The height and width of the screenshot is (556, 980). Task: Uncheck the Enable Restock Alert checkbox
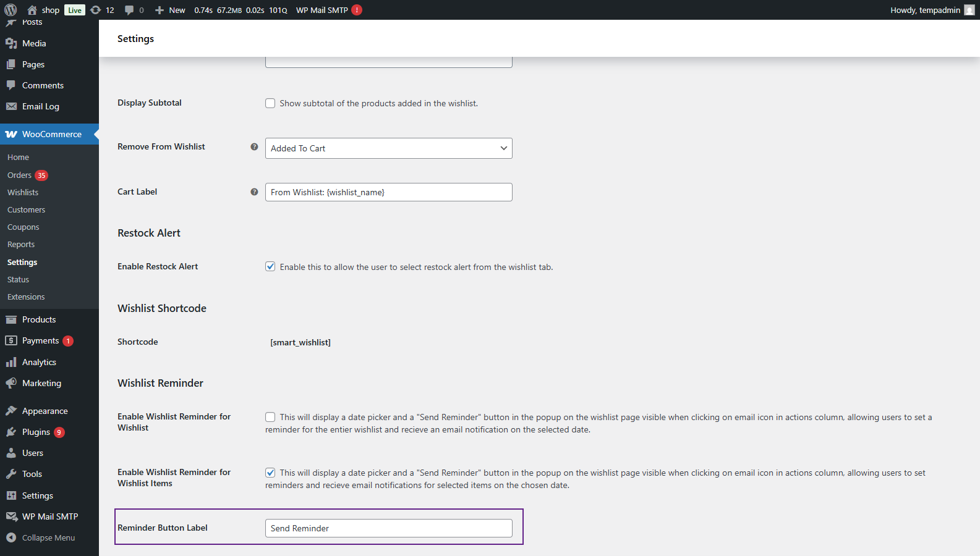click(270, 267)
